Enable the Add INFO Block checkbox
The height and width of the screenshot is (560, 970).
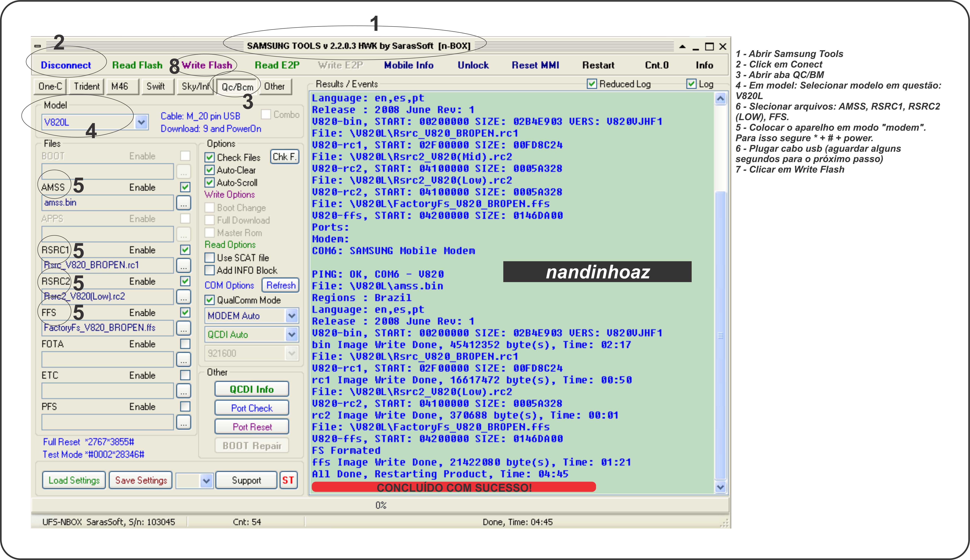(x=209, y=270)
